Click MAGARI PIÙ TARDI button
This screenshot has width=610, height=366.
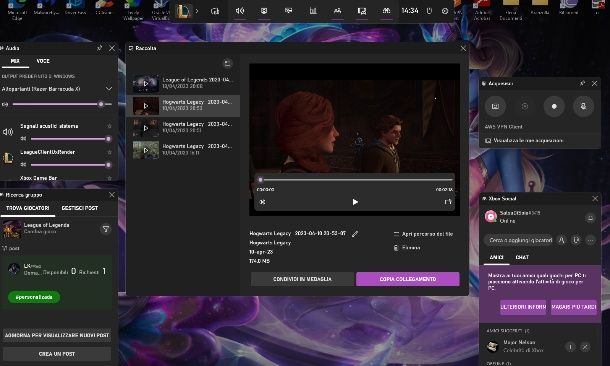pyautogui.click(x=574, y=307)
